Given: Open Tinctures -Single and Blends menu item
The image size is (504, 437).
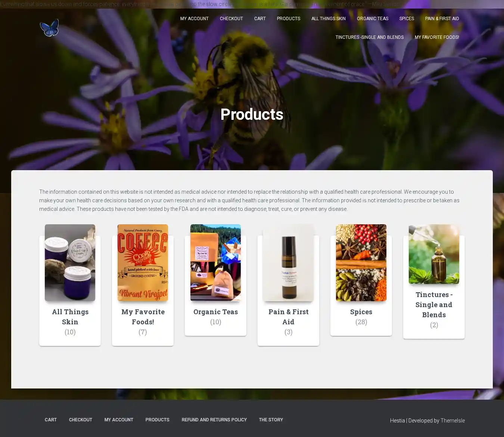Looking at the screenshot, I should click(369, 37).
